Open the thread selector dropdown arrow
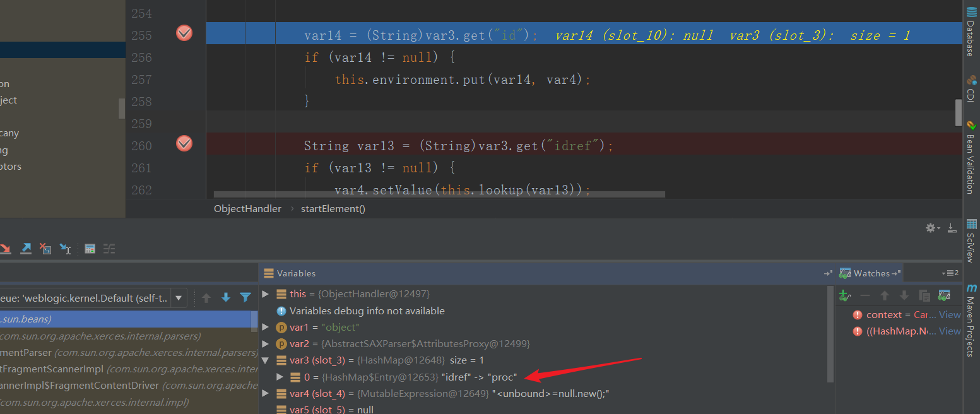The width and height of the screenshot is (980, 414). (x=179, y=298)
